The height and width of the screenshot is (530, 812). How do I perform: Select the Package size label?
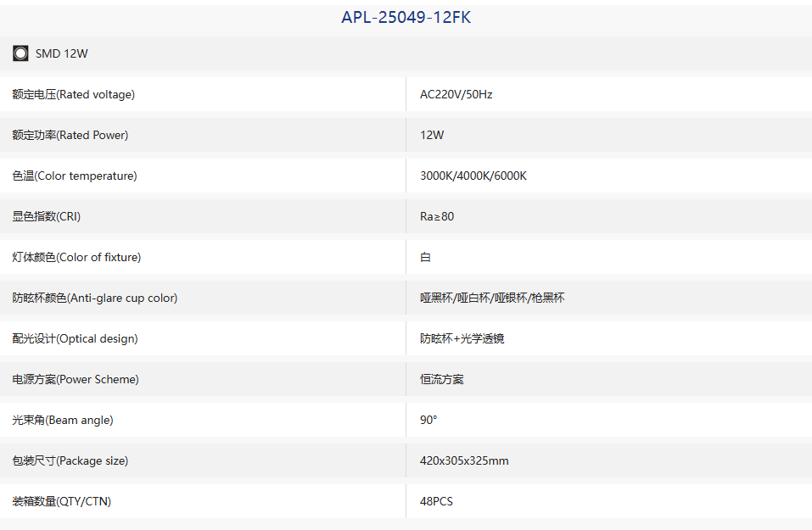click(70, 460)
